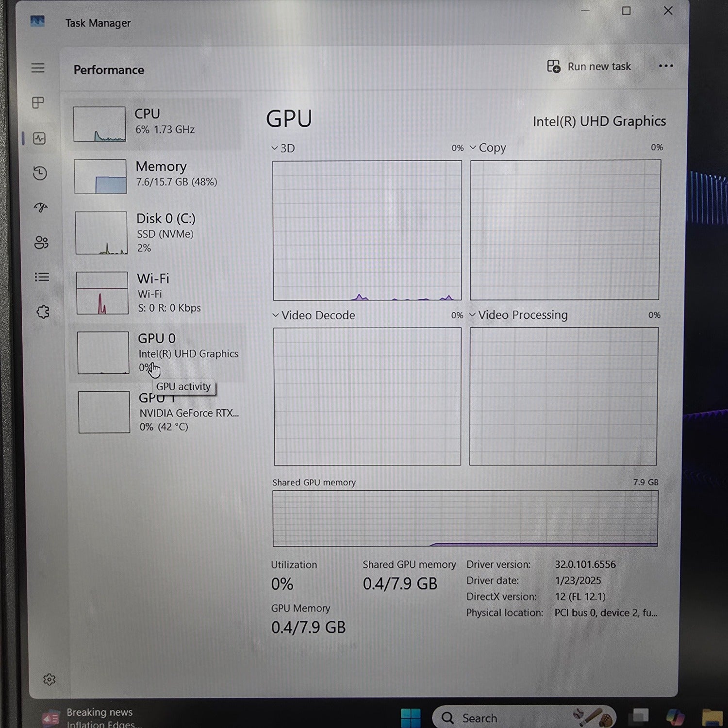Open the navigation hamburger menu
The width and height of the screenshot is (728, 728).
38,68
